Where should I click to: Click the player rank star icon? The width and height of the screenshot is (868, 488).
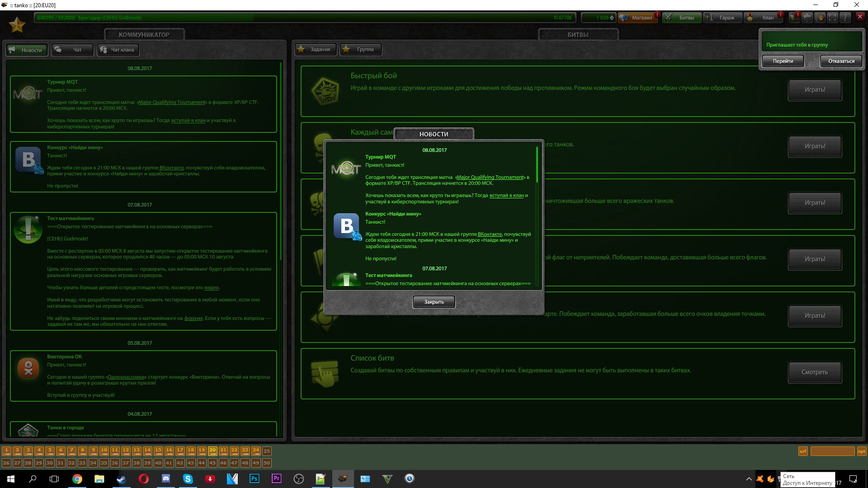pos(17,25)
